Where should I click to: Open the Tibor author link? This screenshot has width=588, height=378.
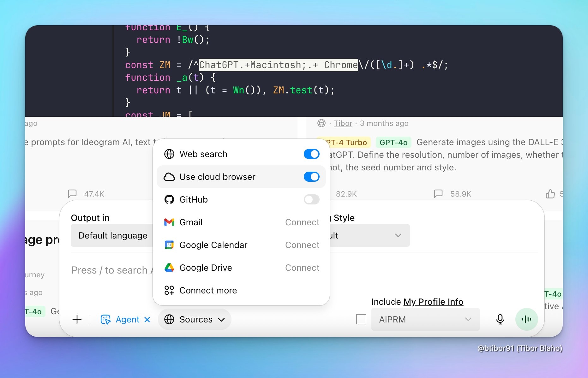click(x=343, y=123)
